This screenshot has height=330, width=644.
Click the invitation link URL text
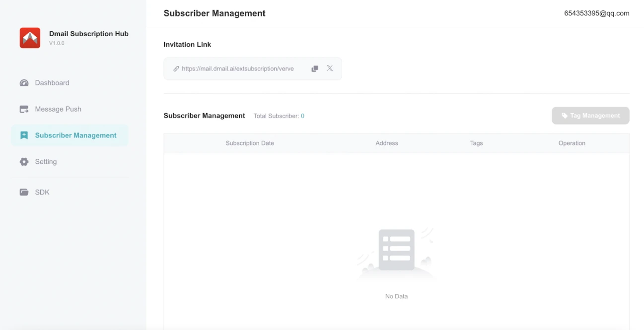click(x=237, y=69)
